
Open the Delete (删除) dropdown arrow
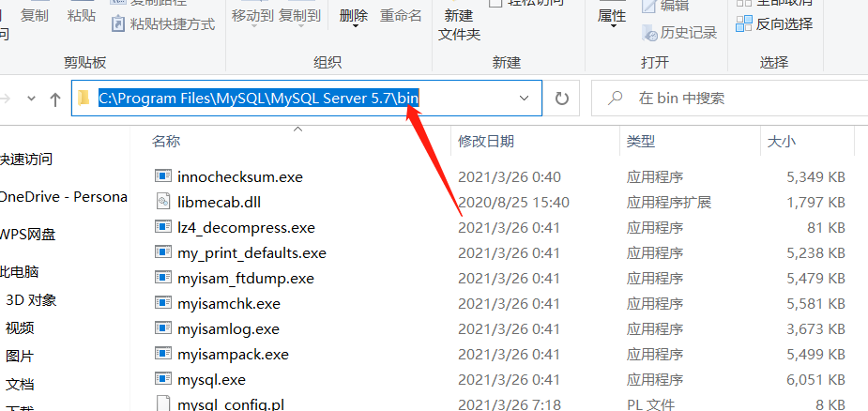(355, 26)
